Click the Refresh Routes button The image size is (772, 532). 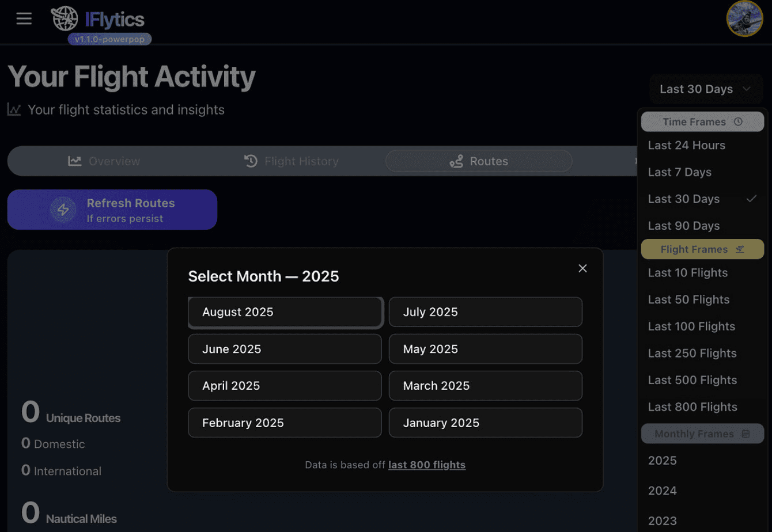tap(112, 210)
